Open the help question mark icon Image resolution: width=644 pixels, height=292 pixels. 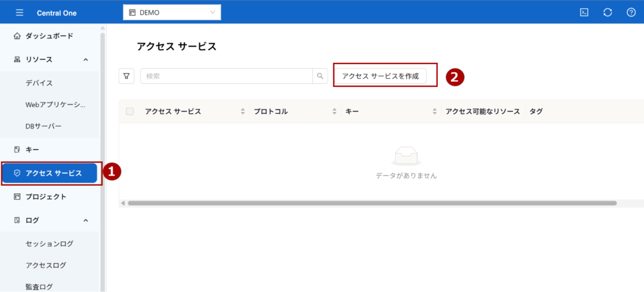coord(631,13)
